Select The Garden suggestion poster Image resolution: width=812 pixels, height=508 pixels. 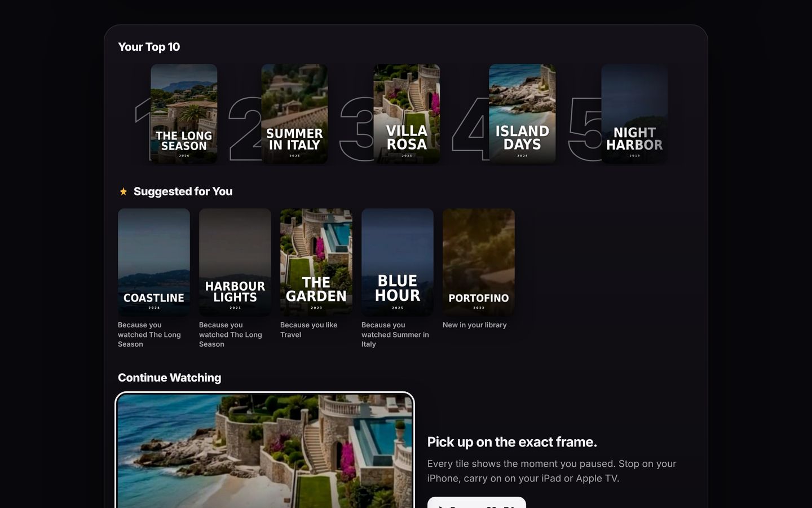coord(316,262)
